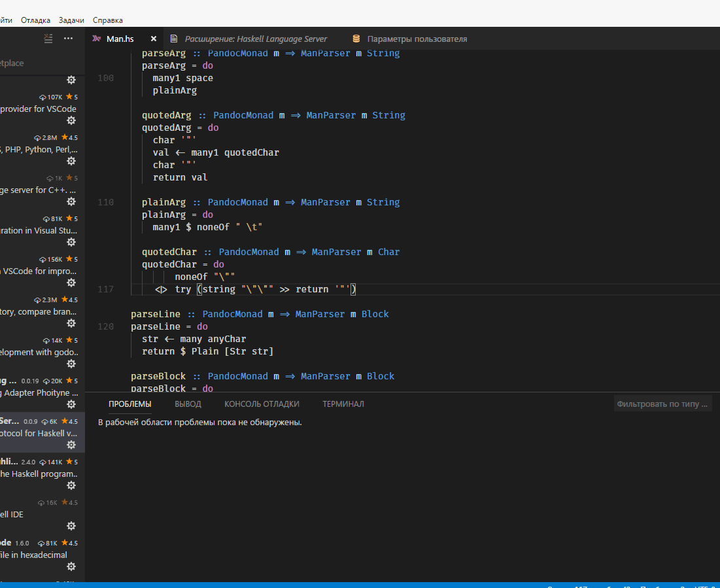
Task: Click the 'return val' code line
Action: pos(180,177)
